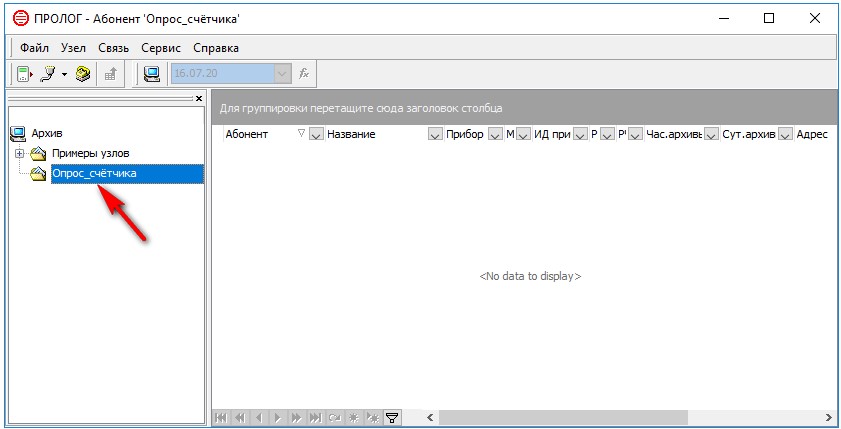Sort by the Прибор column header

click(464, 134)
